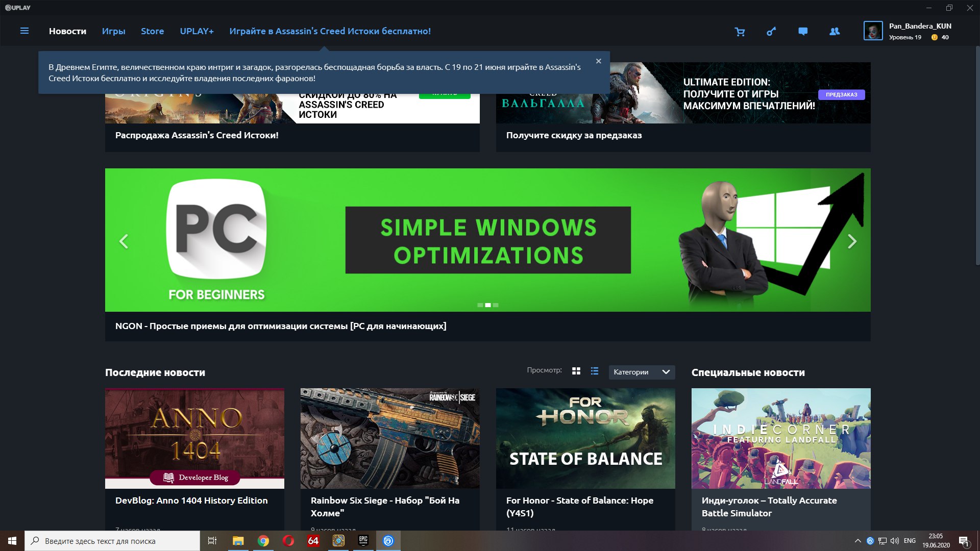
Task: Open the Windows Start menu
Action: pyautogui.click(x=12, y=541)
